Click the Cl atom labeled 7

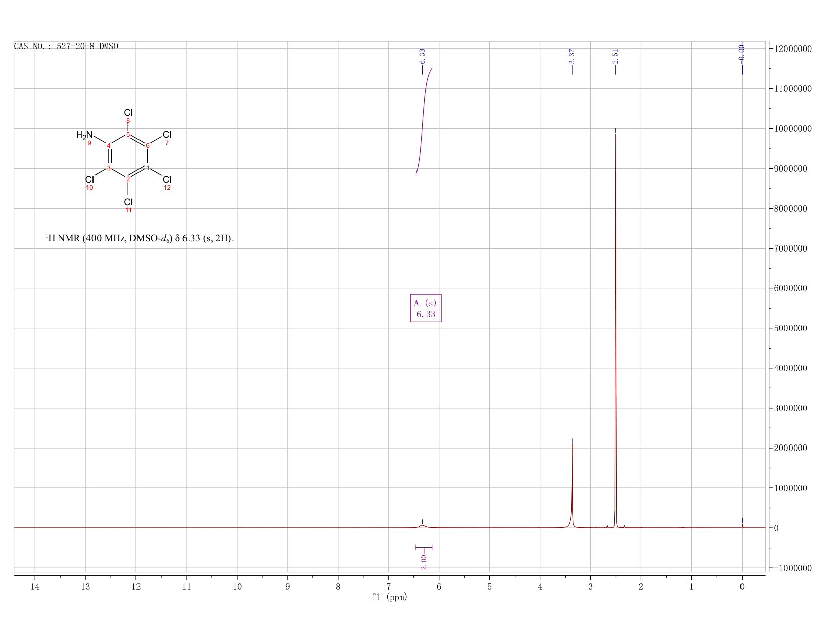[x=167, y=135]
